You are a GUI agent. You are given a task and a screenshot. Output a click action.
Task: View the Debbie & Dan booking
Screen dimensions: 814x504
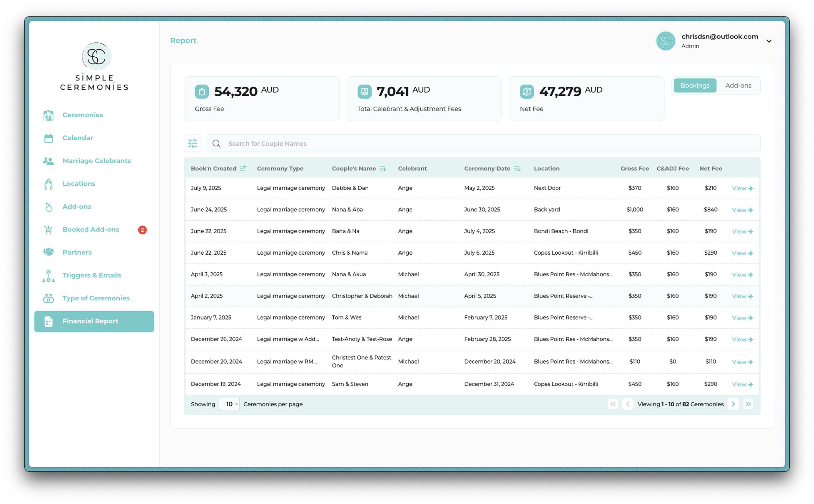point(743,189)
